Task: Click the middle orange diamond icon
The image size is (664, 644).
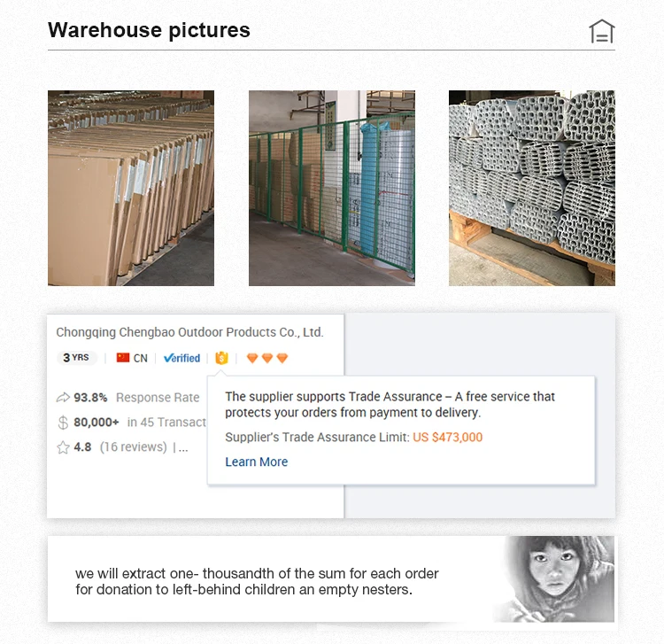Action: tap(267, 358)
